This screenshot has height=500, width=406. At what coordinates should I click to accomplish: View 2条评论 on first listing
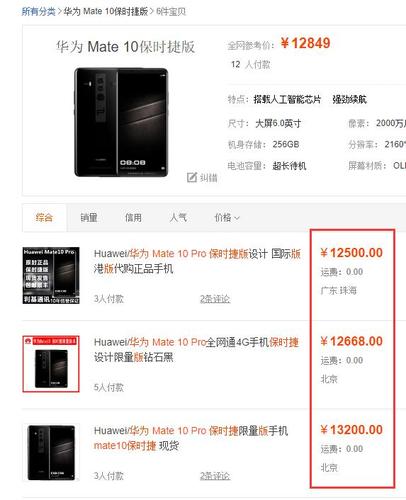tap(215, 299)
